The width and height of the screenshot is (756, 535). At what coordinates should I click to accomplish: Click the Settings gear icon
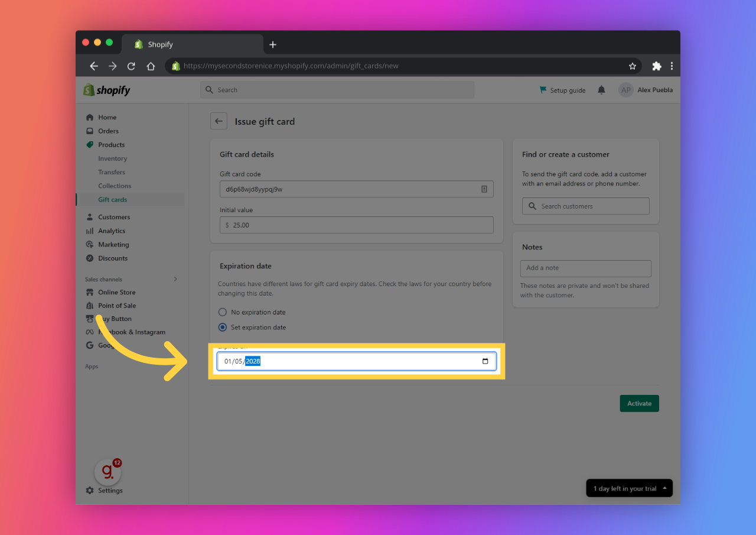coord(90,490)
